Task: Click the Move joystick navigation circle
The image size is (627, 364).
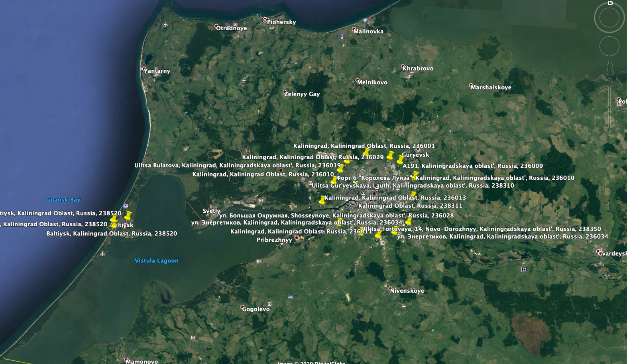Action: coord(609,46)
